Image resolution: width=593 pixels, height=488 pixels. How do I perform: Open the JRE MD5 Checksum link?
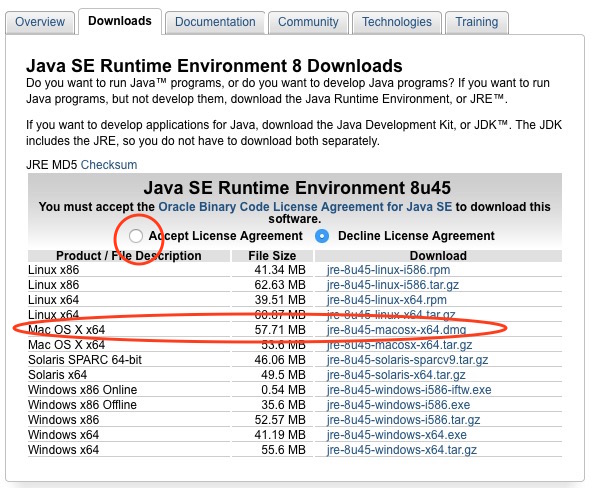[x=109, y=165]
